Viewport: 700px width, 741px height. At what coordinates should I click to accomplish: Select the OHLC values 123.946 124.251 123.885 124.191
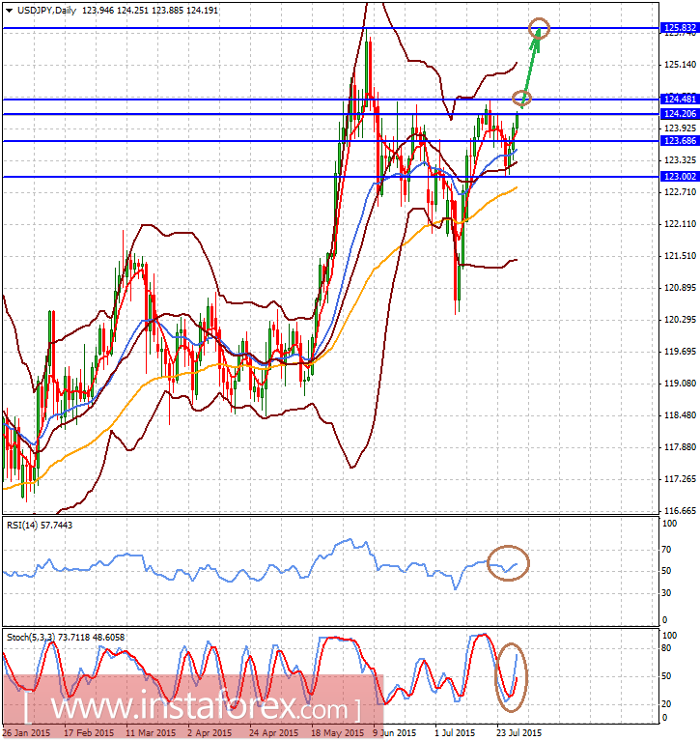(151, 10)
